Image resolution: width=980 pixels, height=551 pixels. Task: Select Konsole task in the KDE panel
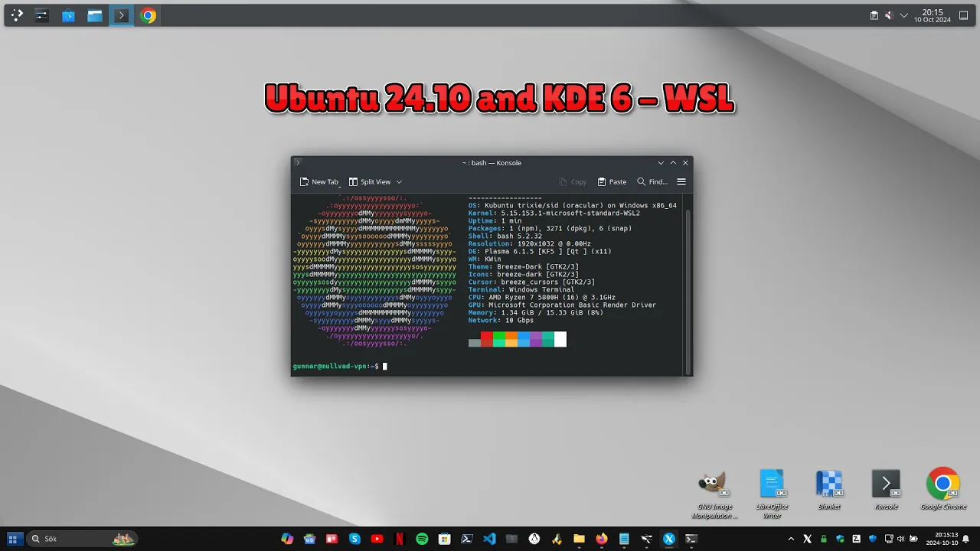(121, 15)
